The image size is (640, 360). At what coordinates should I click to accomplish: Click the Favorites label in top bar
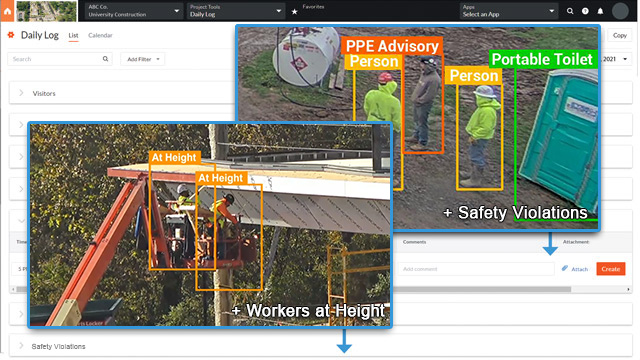(313, 7)
